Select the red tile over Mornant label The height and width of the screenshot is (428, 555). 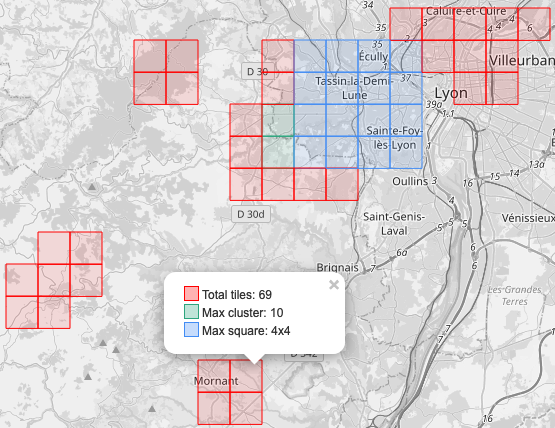pos(214,376)
